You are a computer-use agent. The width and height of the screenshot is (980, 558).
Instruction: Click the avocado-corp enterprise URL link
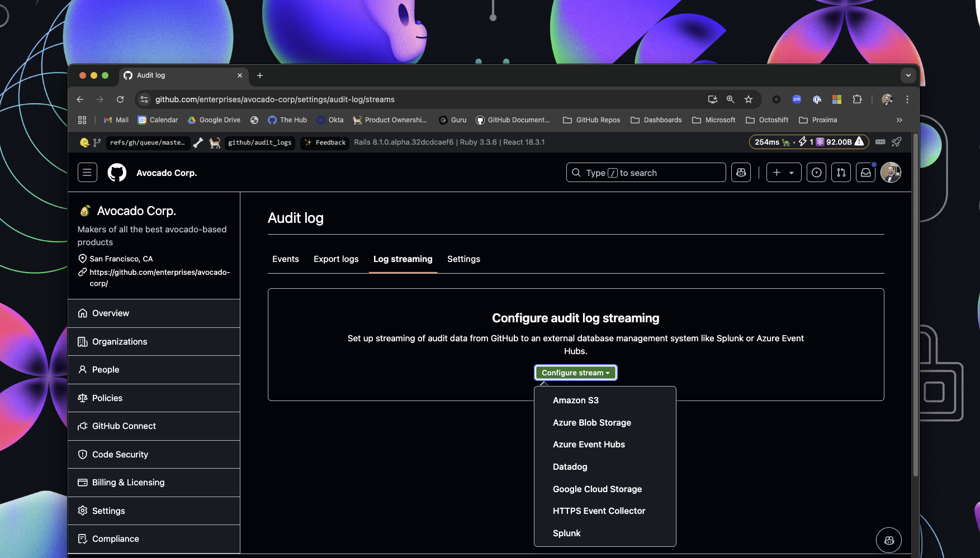pyautogui.click(x=159, y=278)
